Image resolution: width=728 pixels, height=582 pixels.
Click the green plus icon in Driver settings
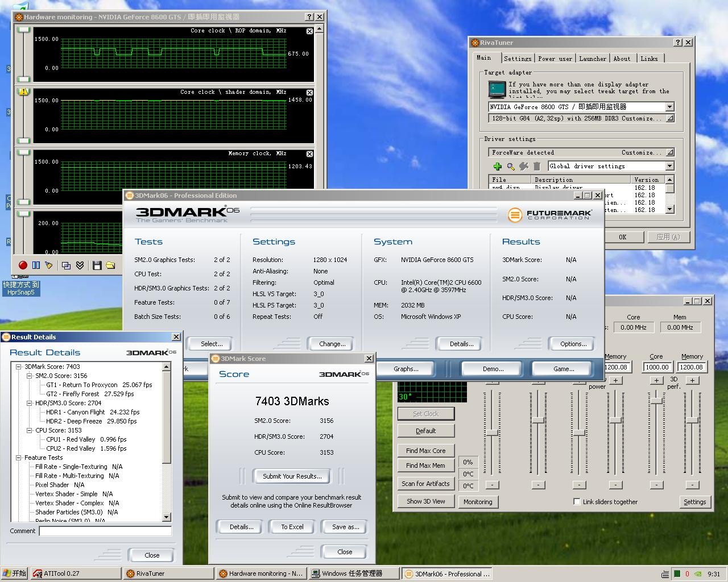coord(498,166)
